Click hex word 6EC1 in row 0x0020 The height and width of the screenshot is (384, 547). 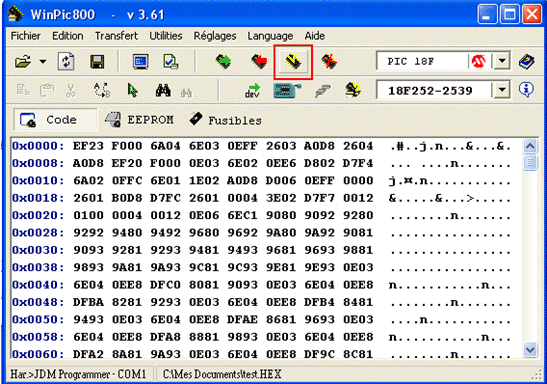[x=242, y=215]
